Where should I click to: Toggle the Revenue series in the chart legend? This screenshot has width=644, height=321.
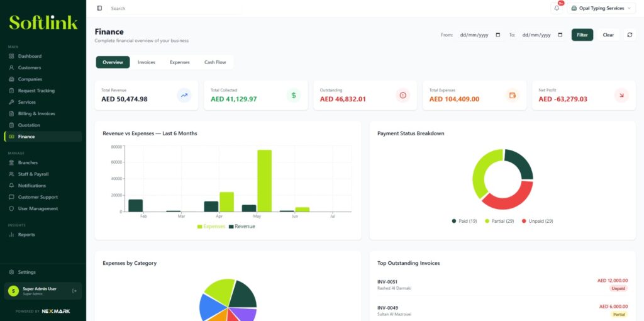click(x=242, y=227)
